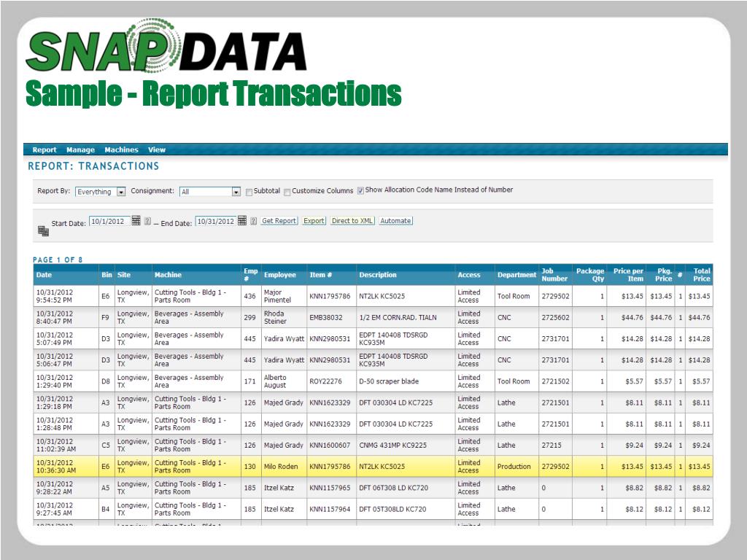Click item number 'KNN1157964'
Viewport: 747px width, 560px height.
tap(330, 510)
